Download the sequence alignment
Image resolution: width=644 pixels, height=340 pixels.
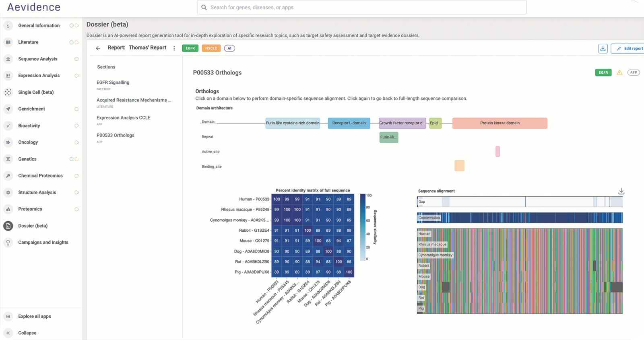[621, 191]
